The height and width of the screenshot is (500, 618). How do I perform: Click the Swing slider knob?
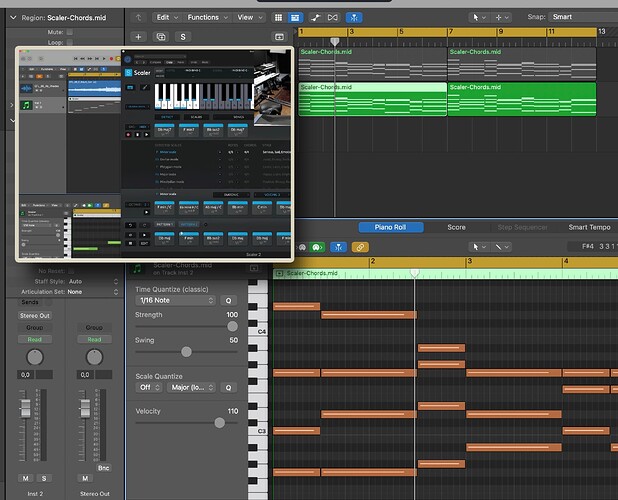coord(186,351)
